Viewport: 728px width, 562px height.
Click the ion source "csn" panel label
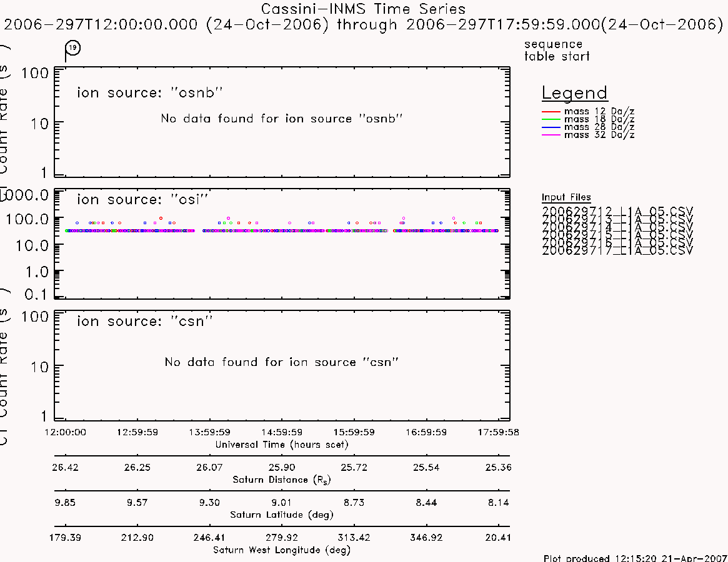144,321
